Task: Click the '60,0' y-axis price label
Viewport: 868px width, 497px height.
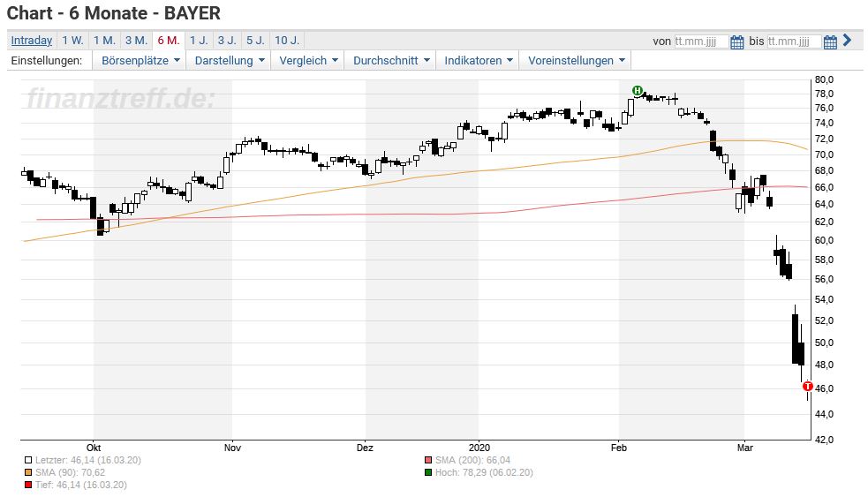Action: pos(824,240)
